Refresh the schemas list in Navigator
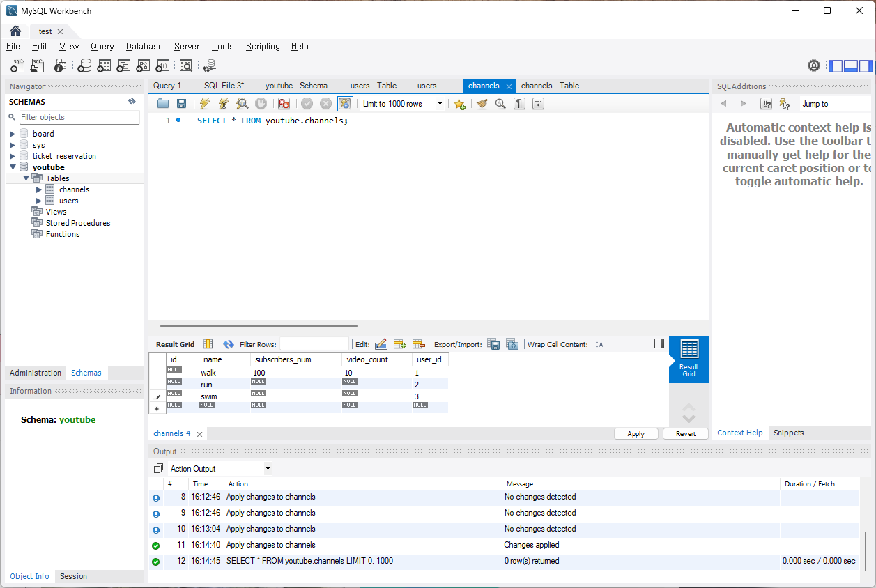Screen dimensions: 876x588 coord(132,101)
